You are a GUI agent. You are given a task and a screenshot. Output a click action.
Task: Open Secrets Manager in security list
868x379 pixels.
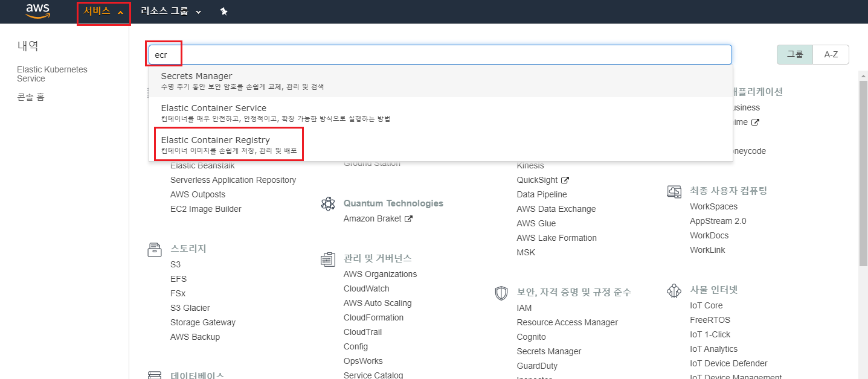[549, 351]
